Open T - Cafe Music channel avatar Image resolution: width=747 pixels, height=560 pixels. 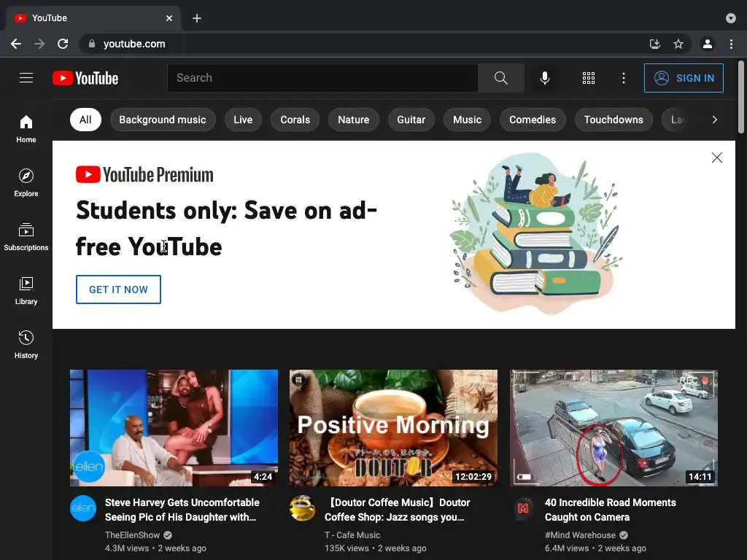(x=303, y=508)
